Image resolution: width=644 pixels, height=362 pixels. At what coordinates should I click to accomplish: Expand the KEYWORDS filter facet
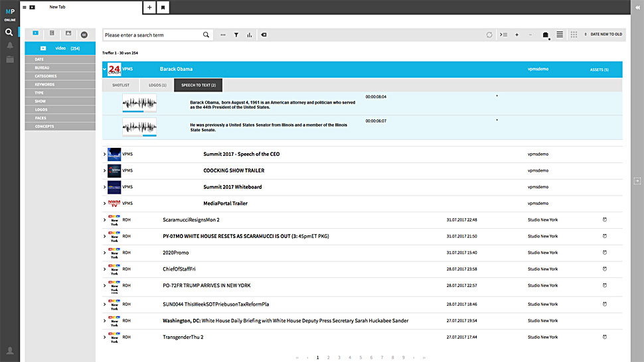tap(60, 84)
